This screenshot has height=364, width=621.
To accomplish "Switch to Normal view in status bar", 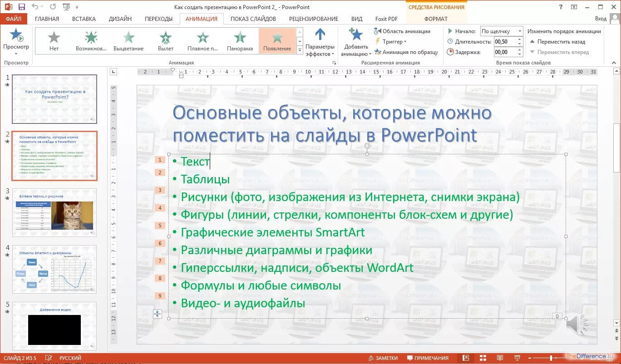I will [x=466, y=358].
